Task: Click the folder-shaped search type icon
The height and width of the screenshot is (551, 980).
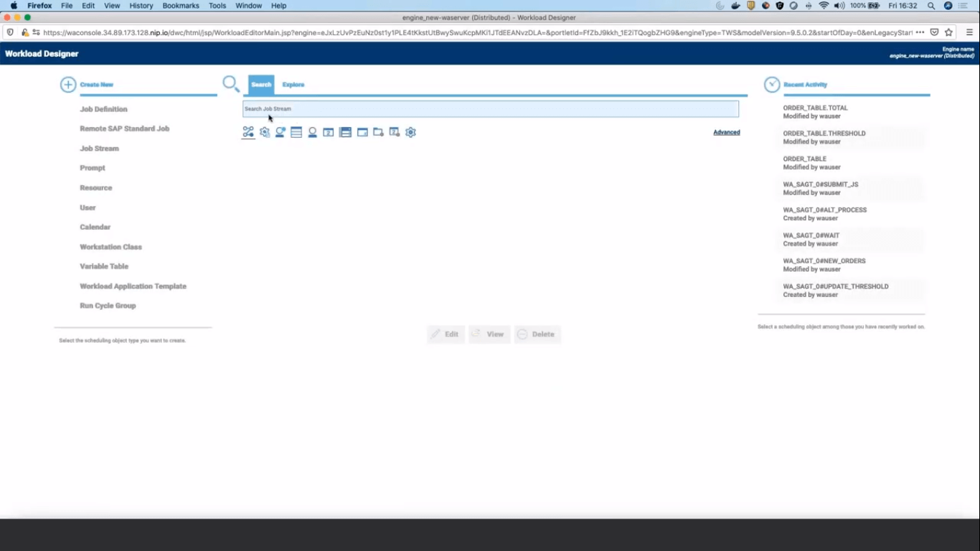Action: tap(378, 132)
